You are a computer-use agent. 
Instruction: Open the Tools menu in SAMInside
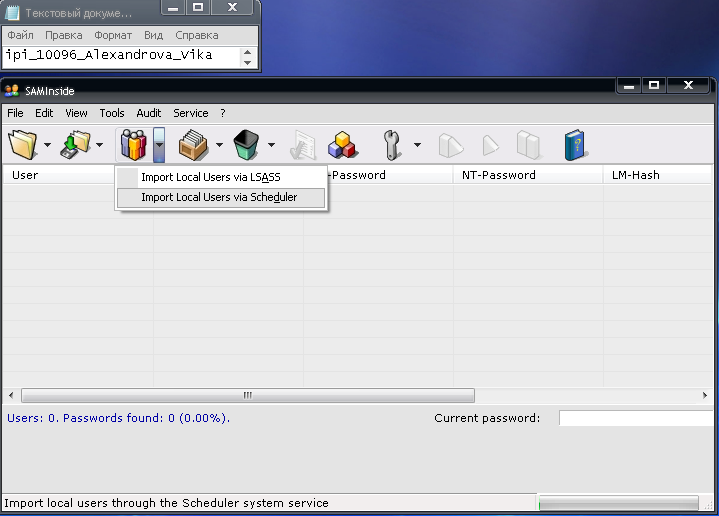pos(112,113)
